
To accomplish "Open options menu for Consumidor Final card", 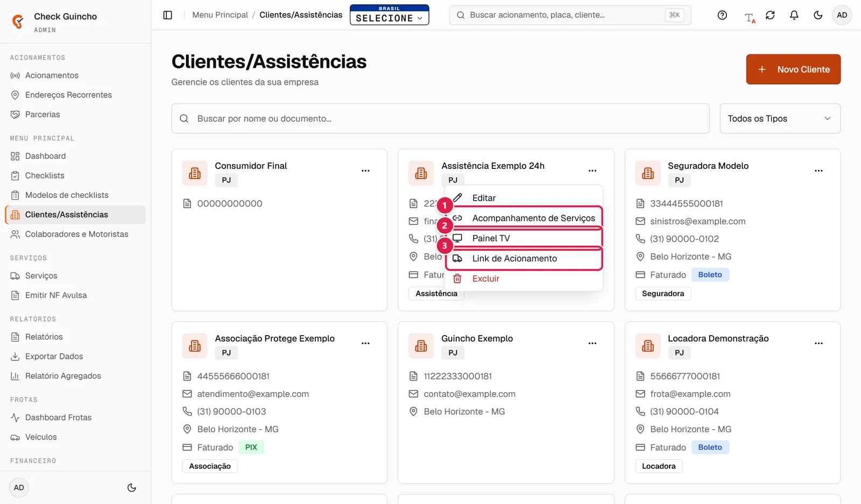I will tap(365, 171).
